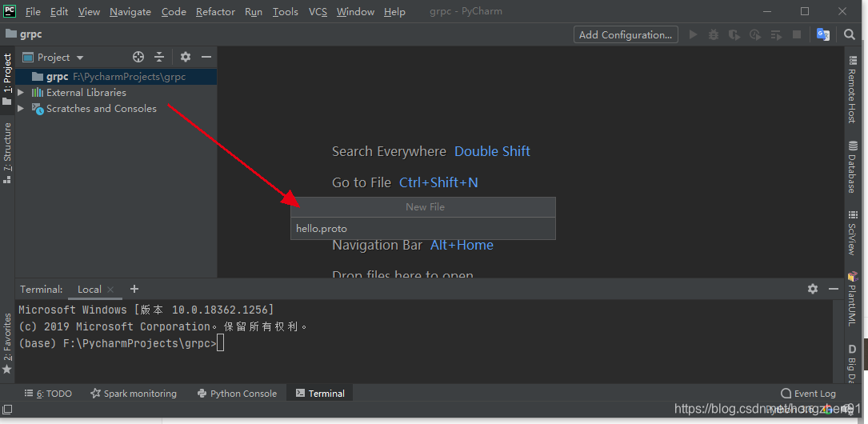This screenshot has height=424, width=868.
Task: Click the locate/scroll-from-source target icon
Action: 138,57
